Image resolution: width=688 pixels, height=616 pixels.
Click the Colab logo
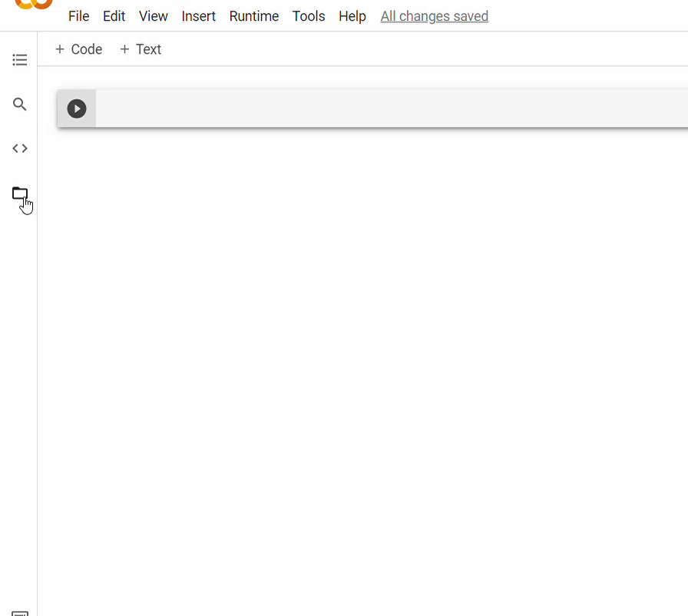pyautogui.click(x=34, y=5)
